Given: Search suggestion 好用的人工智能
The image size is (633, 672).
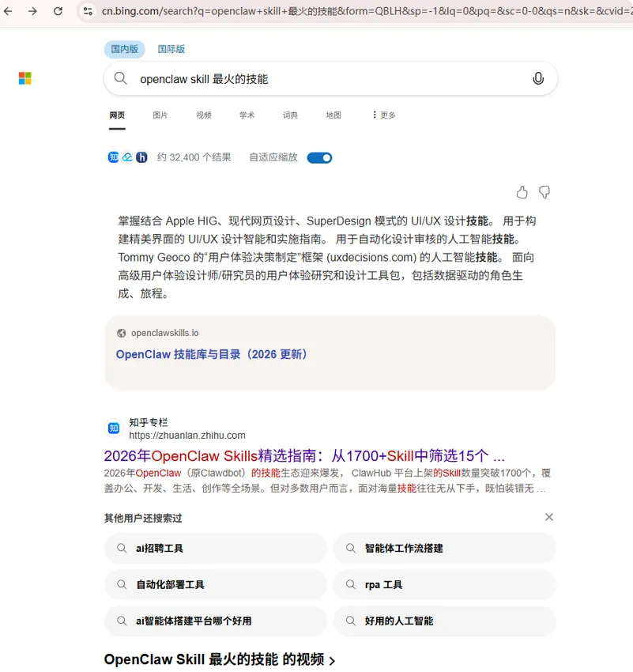Looking at the screenshot, I should click(445, 621).
